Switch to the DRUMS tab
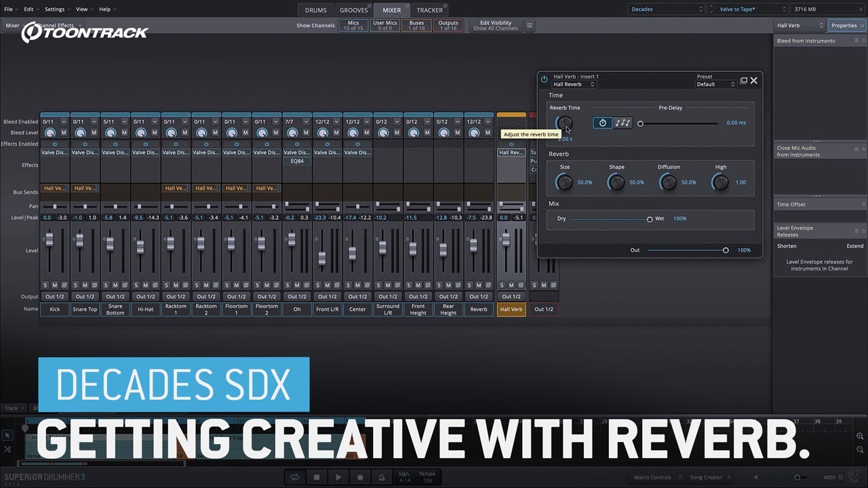This screenshot has height=488, width=868. tap(316, 9)
